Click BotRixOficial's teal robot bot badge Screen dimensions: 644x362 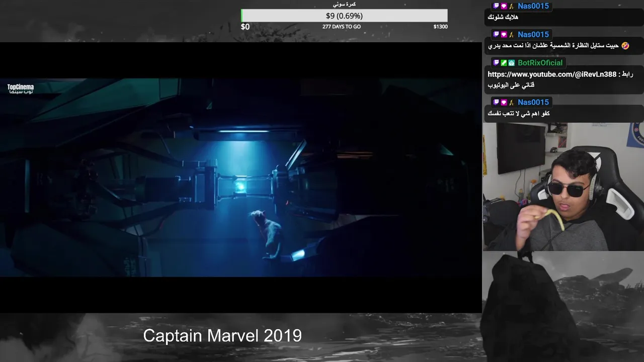(511, 63)
